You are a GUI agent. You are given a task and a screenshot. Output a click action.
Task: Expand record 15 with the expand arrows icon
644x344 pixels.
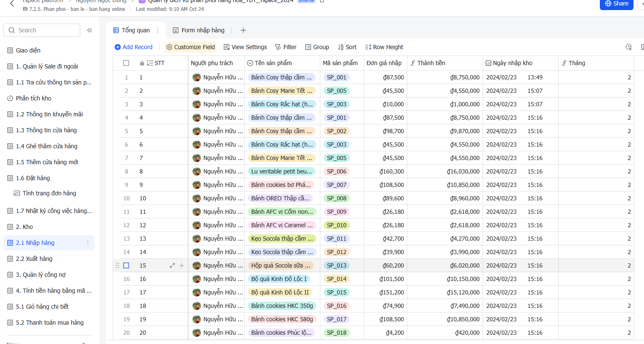[x=172, y=265]
